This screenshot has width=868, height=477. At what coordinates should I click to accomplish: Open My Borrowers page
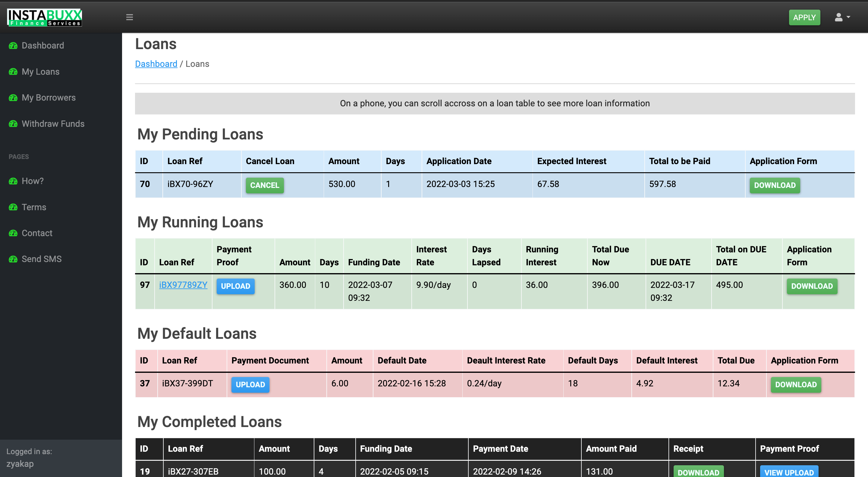[49, 98]
